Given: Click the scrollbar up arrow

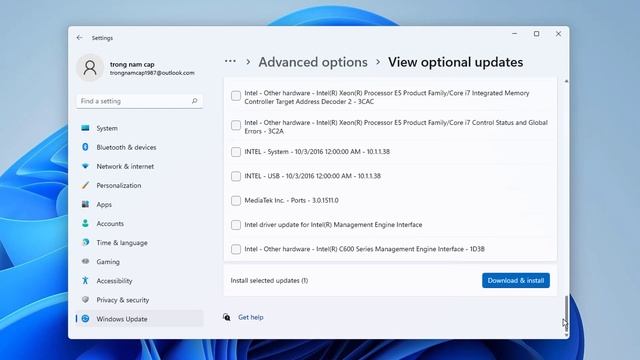Looking at the screenshot, I should (566, 81).
